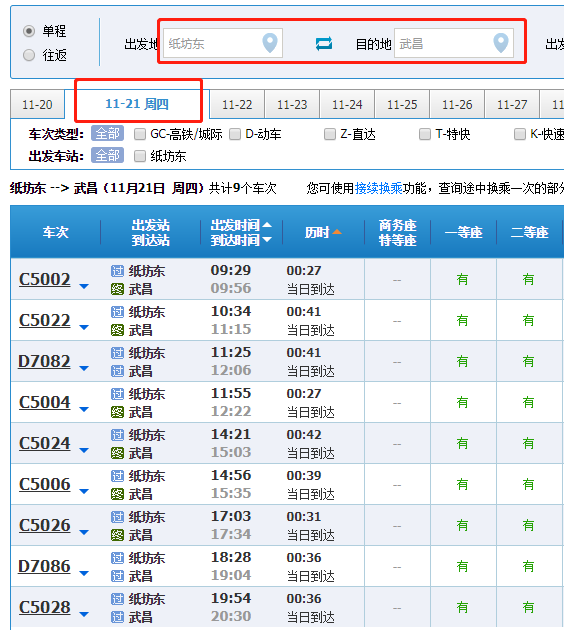564x630 pixels.
Task: Expand details for train C5002
Action: tap(84, 286)
